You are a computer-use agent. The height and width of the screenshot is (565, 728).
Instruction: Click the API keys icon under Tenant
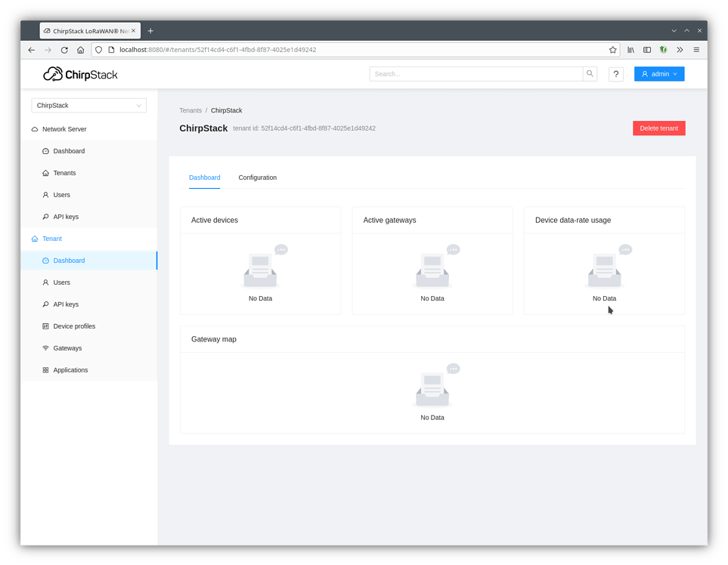(x=45, y=304)
